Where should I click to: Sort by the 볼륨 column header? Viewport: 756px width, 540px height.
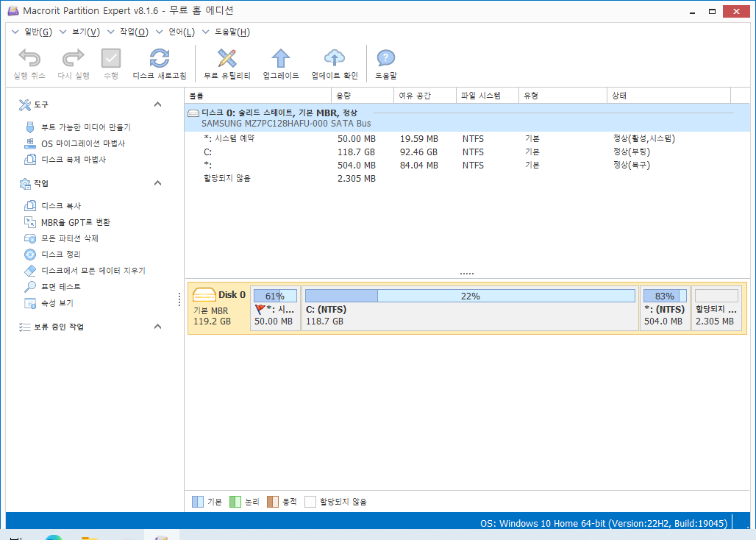click(258, 96)
